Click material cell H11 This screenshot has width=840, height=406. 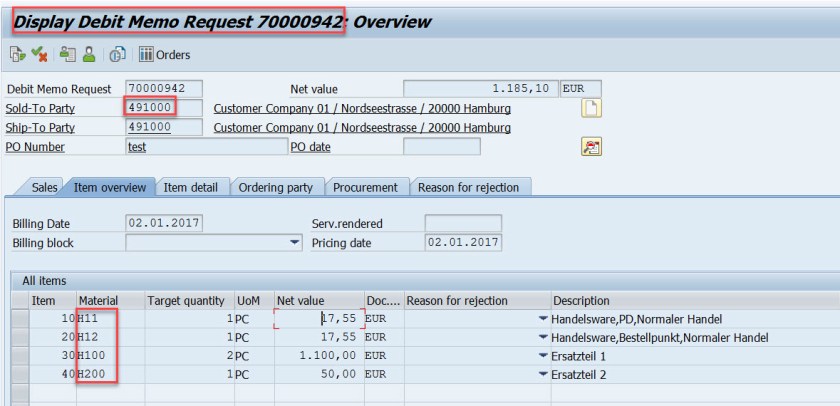point(111,319)
